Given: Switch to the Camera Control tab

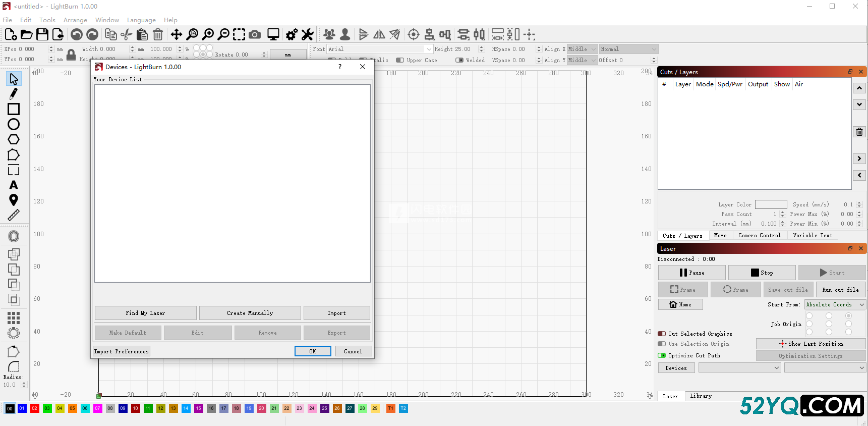Looking at the screenshot, I should point(759,235).
